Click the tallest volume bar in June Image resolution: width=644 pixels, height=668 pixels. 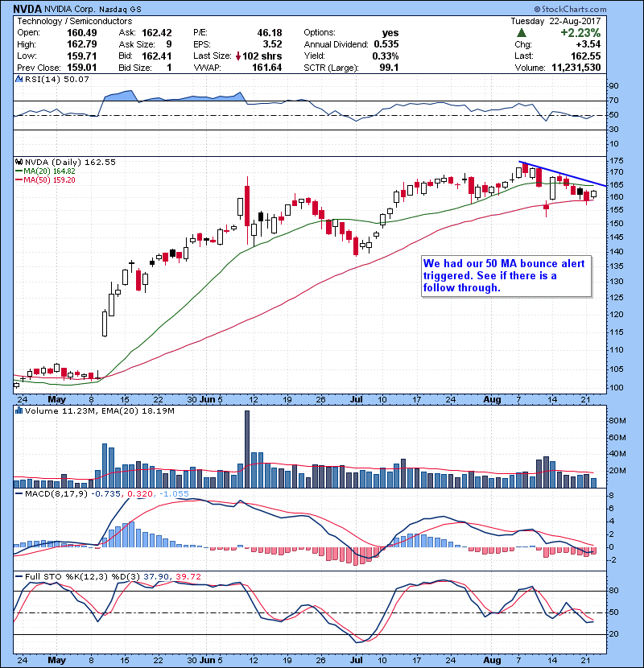pos(247,449)
